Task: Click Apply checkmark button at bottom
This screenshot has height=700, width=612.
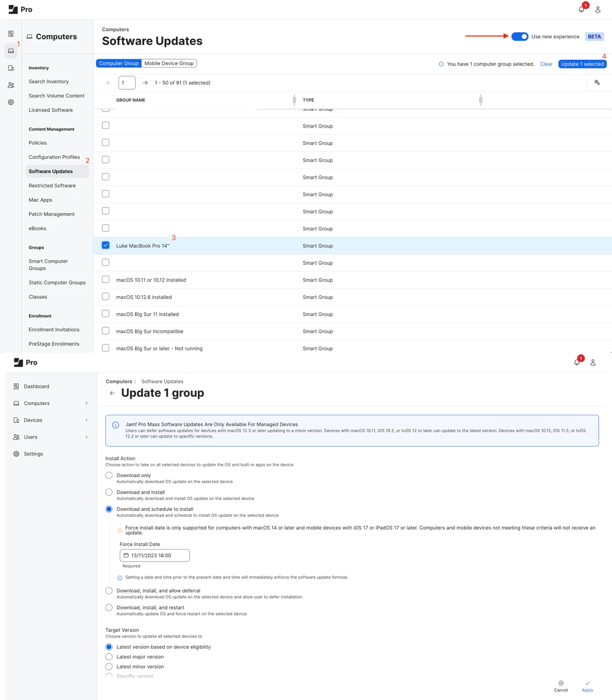Action: click(588, 686)
